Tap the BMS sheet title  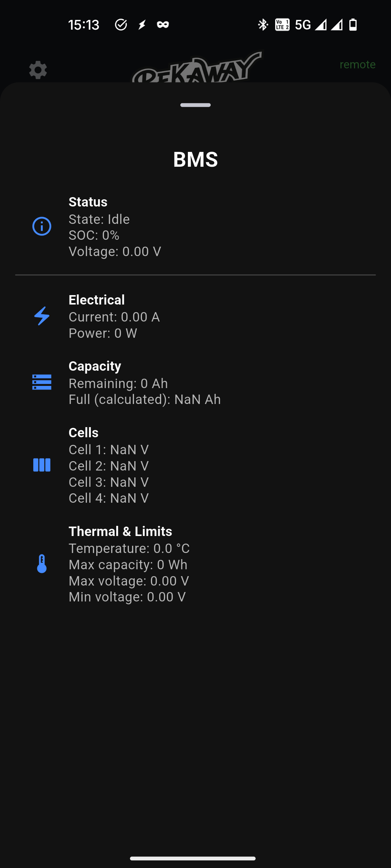(x=195, y=159)
